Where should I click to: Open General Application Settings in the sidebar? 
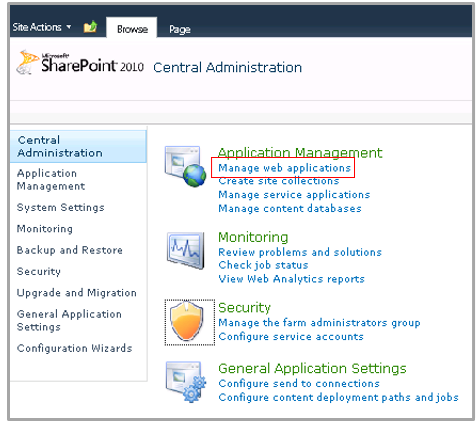point(69,320)
